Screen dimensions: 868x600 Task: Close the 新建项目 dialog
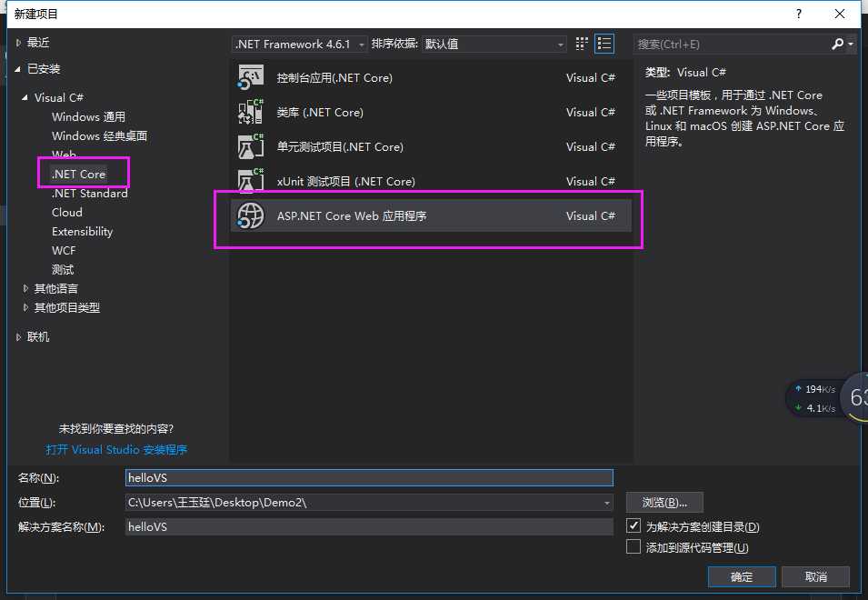[840, 14]
